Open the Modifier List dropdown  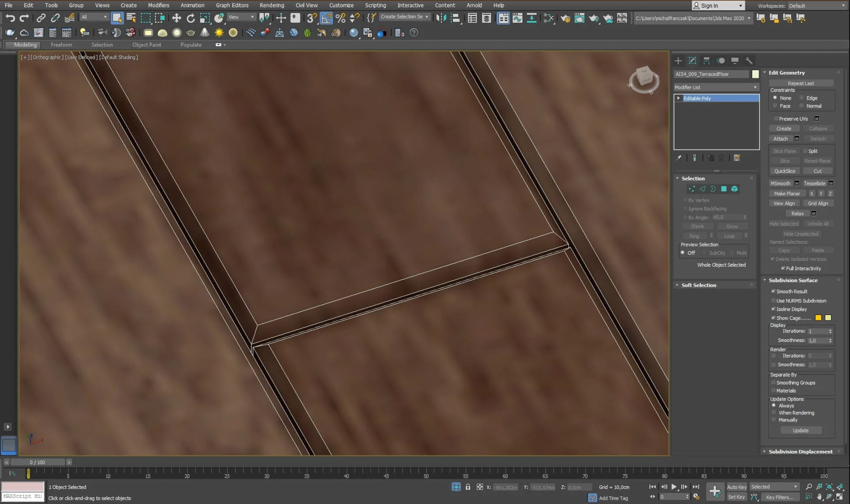(716, 87)
